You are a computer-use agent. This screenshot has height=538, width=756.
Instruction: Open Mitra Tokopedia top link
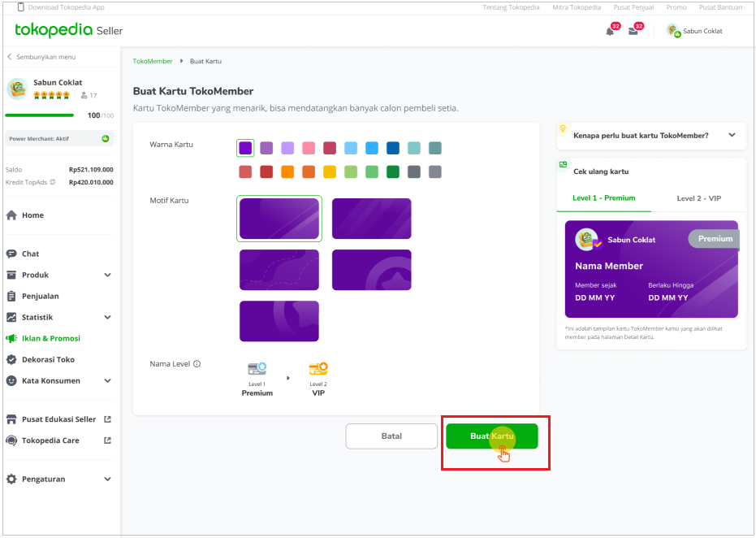coord(577,7)
